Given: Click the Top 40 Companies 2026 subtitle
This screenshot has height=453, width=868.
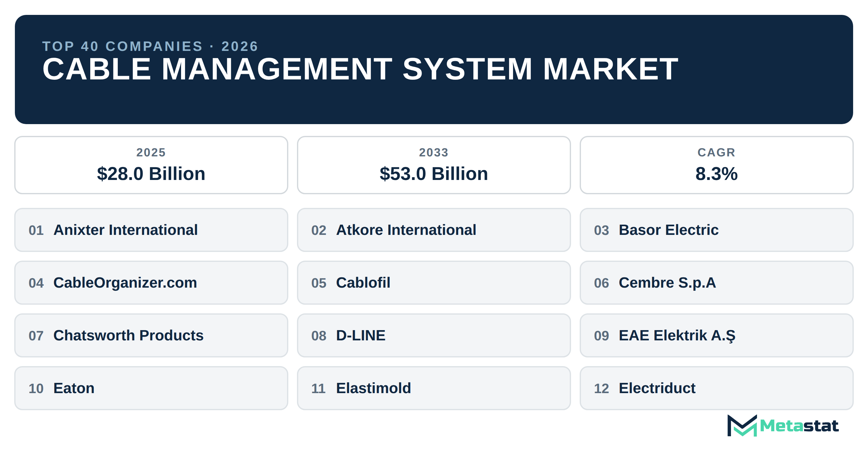Looking at the screenshot, I should pos(150,46).
